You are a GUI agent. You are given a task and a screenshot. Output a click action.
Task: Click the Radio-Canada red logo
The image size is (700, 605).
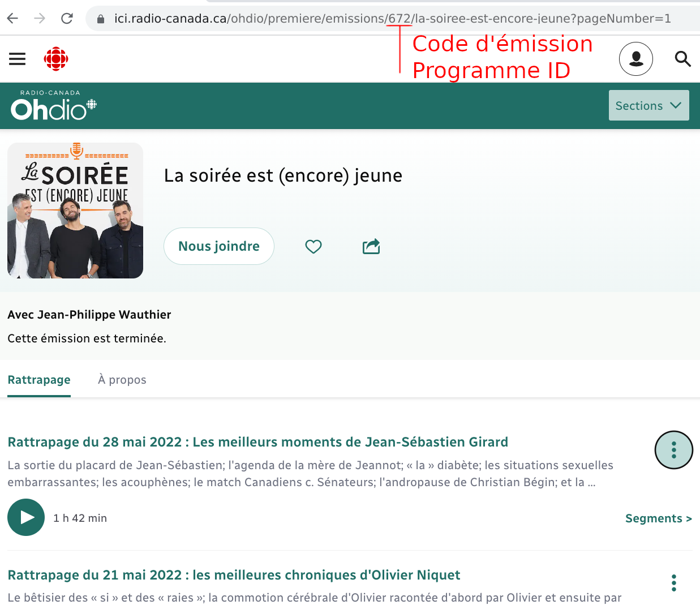pos(56,59)
